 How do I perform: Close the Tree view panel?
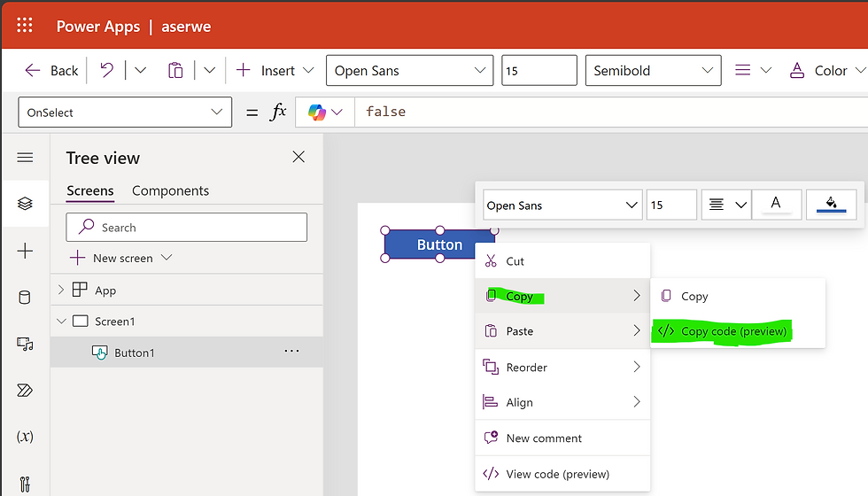[x=298, y=158]
